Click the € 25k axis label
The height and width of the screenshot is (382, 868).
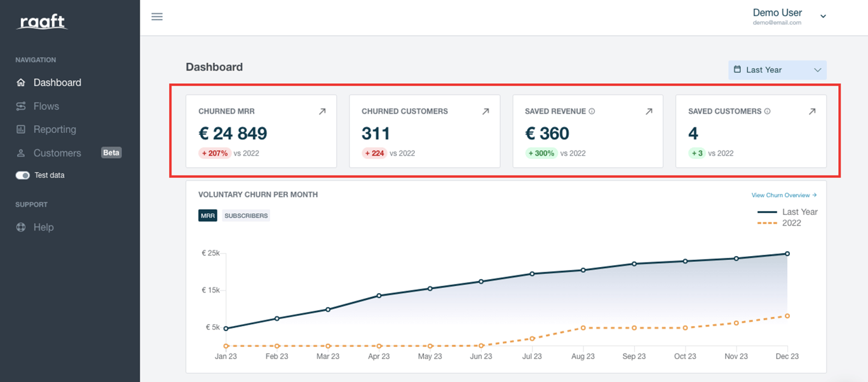(x=211, y=253)
